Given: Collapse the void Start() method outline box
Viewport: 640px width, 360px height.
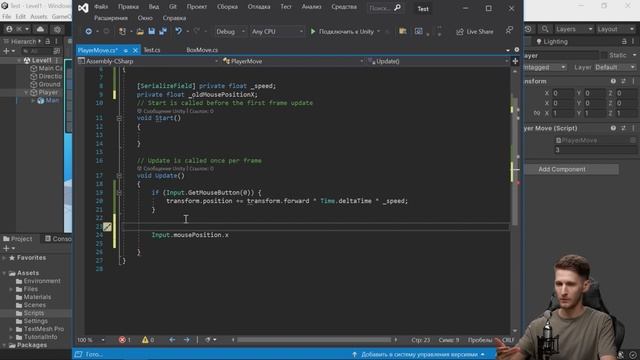Looking at the screenshot, I should coord(119,118).
